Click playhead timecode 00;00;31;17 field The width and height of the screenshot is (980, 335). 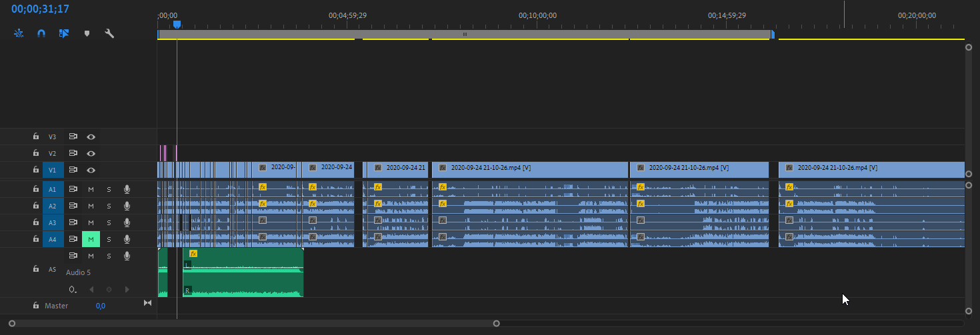40,9
